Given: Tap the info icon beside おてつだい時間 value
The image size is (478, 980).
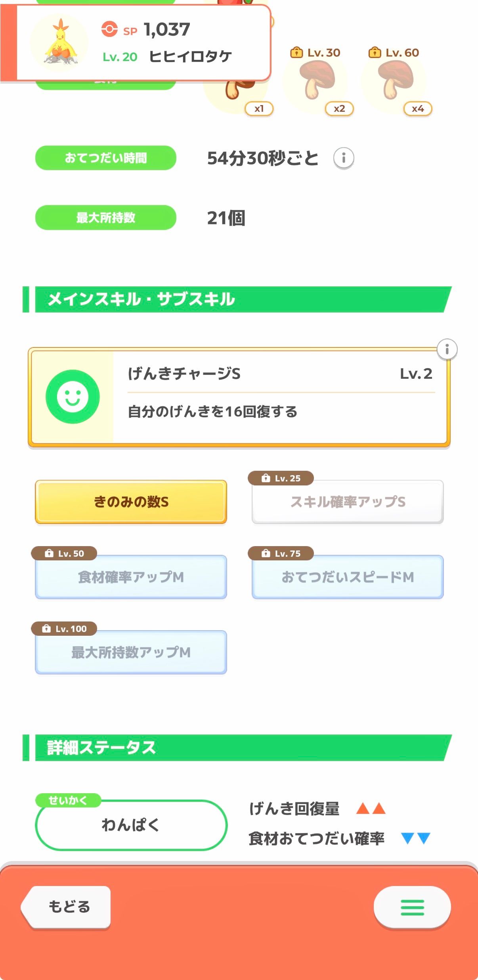Looking at the screenshot, I should (x=343, y=158).
